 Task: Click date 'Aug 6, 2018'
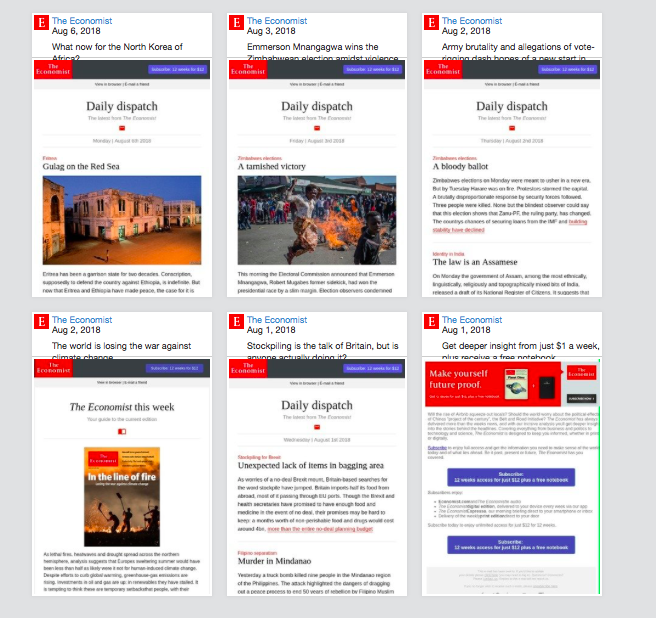pyautogui.click(x=76, y=31)
